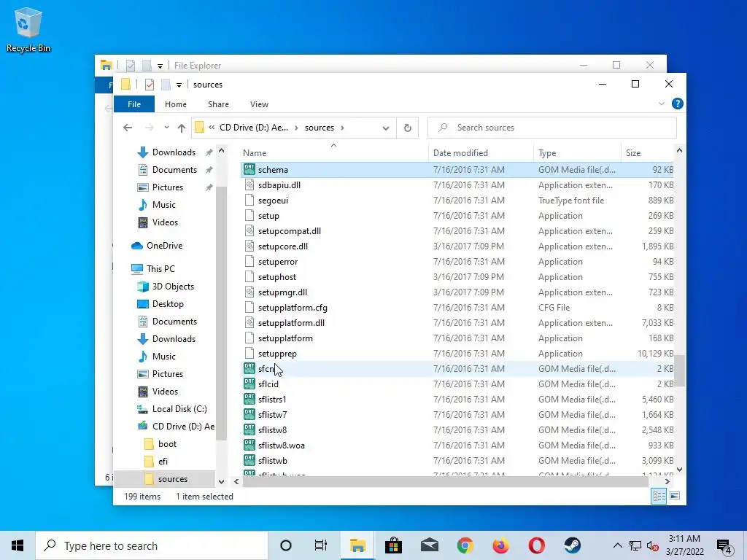Open the Customize Quick Access Toolbar dropdown in sources
The height and width of the screenshot is (560, 747).
pyautogui.click(x=179, y=85)
